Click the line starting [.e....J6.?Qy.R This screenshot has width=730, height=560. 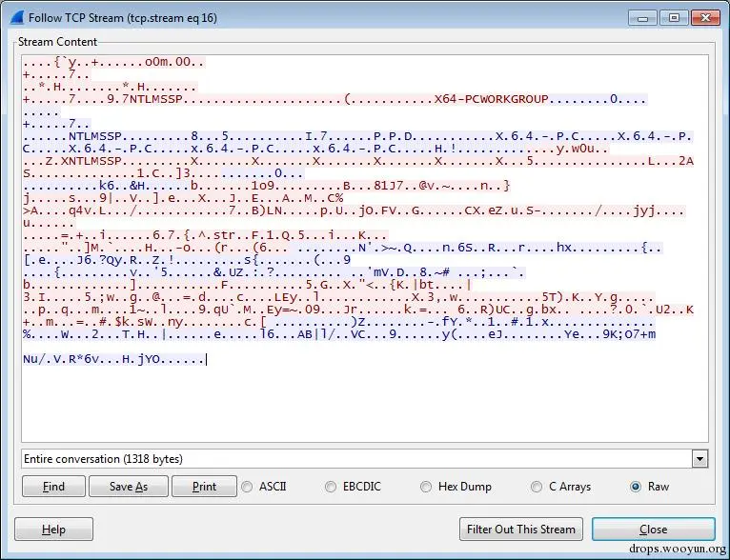point(187,260)
